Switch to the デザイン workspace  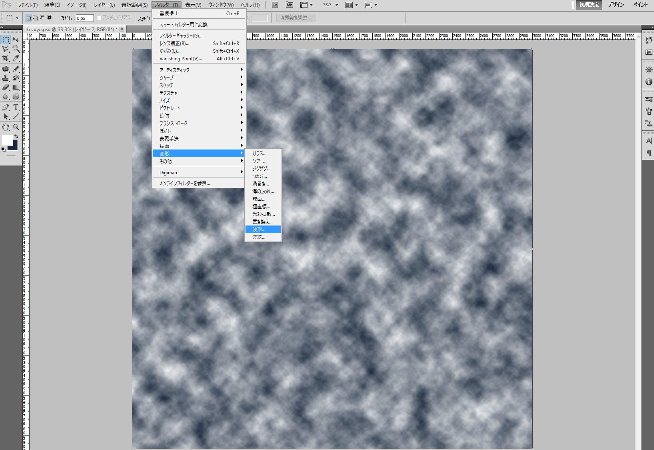tap(616, 5)
